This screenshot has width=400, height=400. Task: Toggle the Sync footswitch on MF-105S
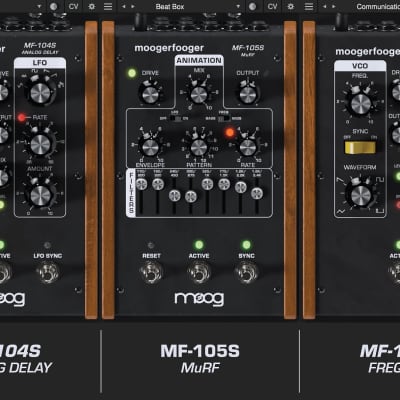(246, 272)
